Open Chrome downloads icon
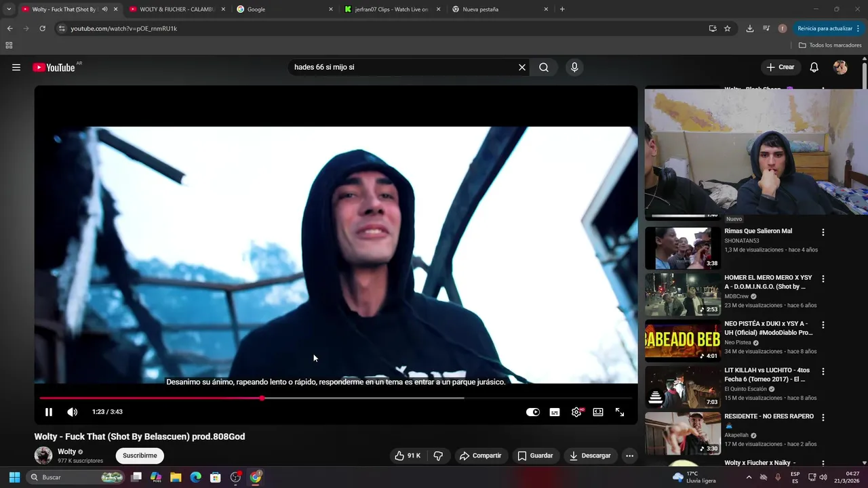 (750, 28)
